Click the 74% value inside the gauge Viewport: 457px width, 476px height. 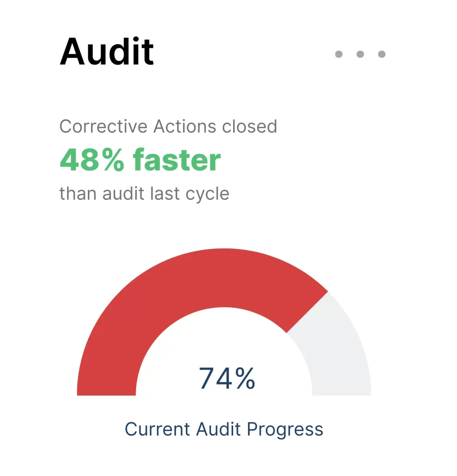pos(227,378)
